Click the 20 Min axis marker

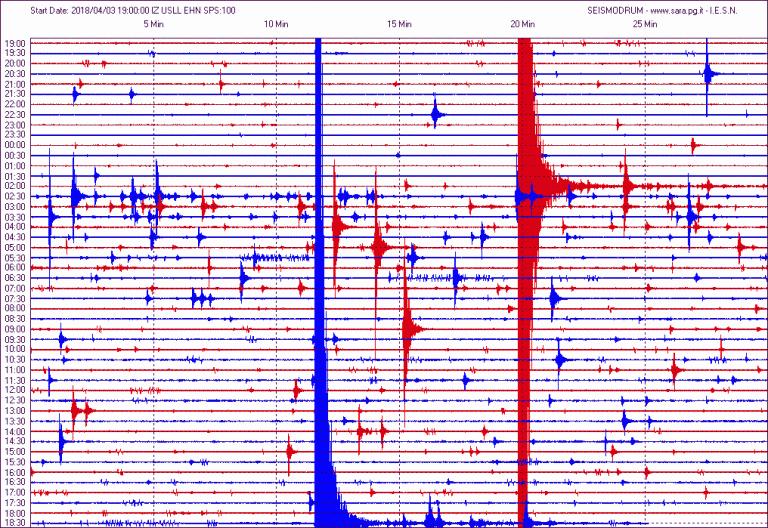(523, 24)
